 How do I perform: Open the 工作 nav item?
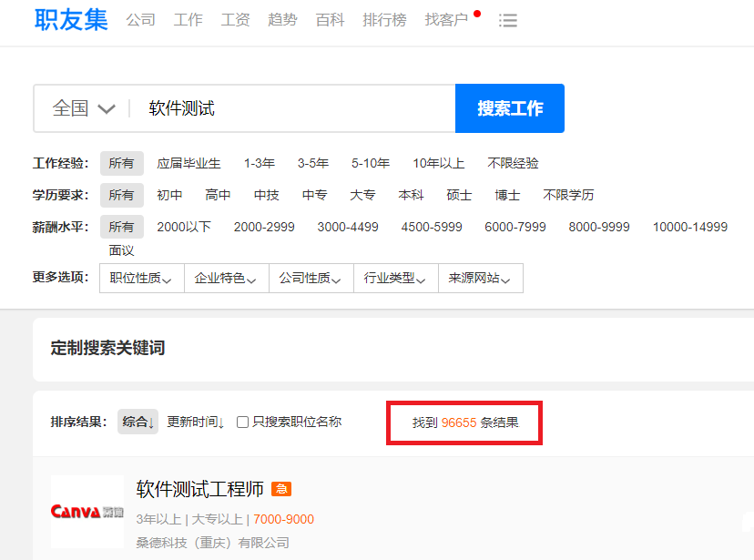click(188, 20)
